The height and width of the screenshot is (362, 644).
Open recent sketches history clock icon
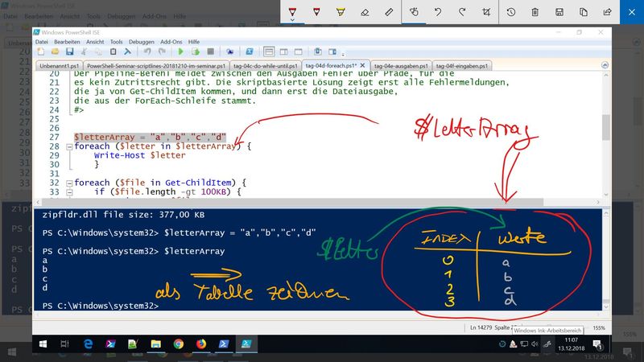[511, 12]
